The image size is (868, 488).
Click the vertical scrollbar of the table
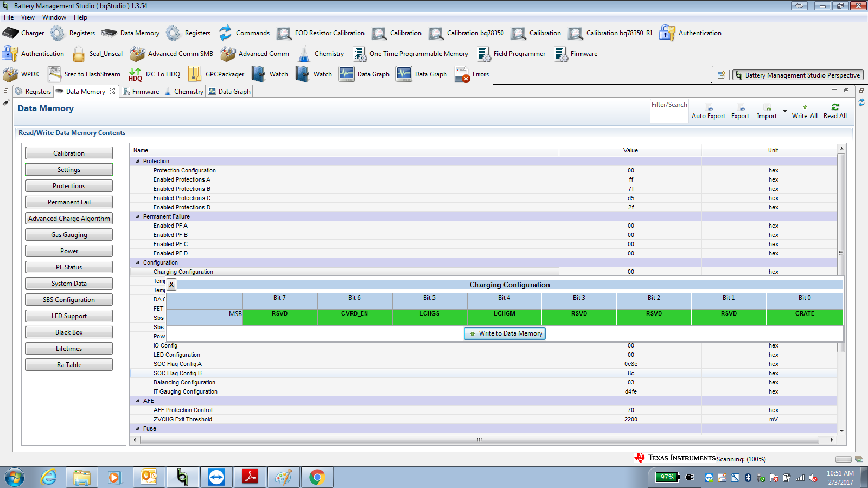coord(841,253)
